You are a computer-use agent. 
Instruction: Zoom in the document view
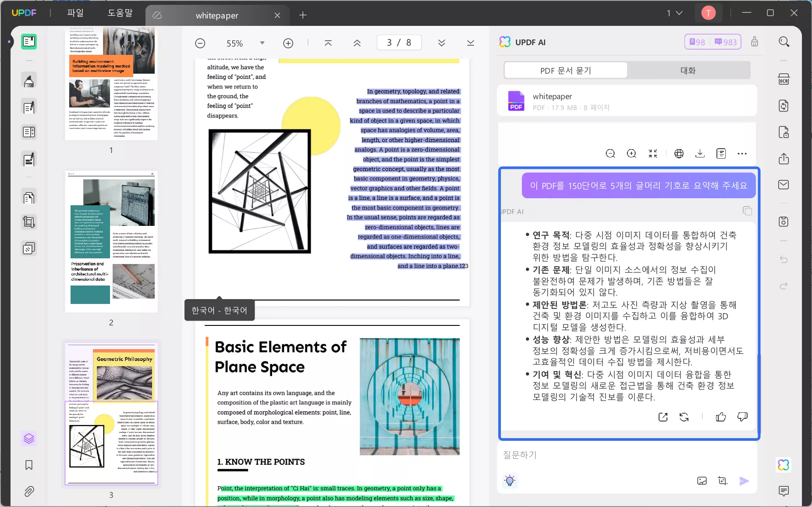[288, 43]
